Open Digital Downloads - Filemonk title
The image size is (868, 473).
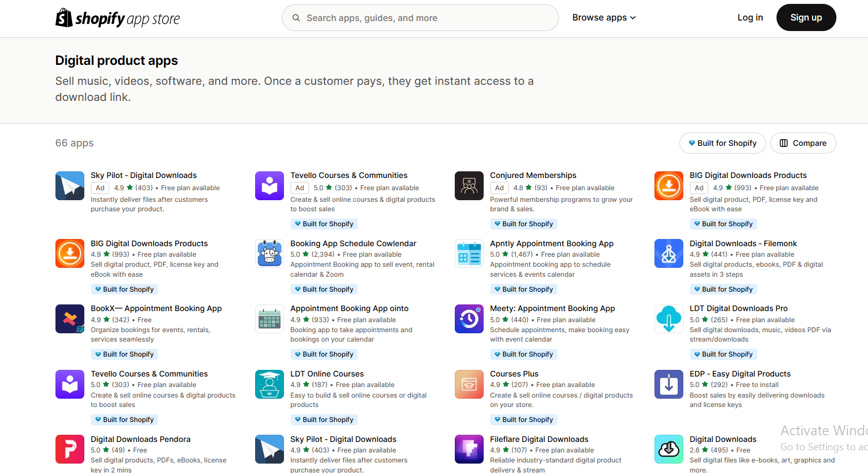tap(743, 243)
